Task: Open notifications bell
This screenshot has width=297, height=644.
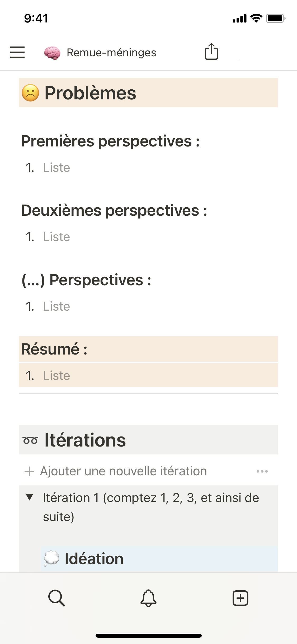Action: click(148, 597)
